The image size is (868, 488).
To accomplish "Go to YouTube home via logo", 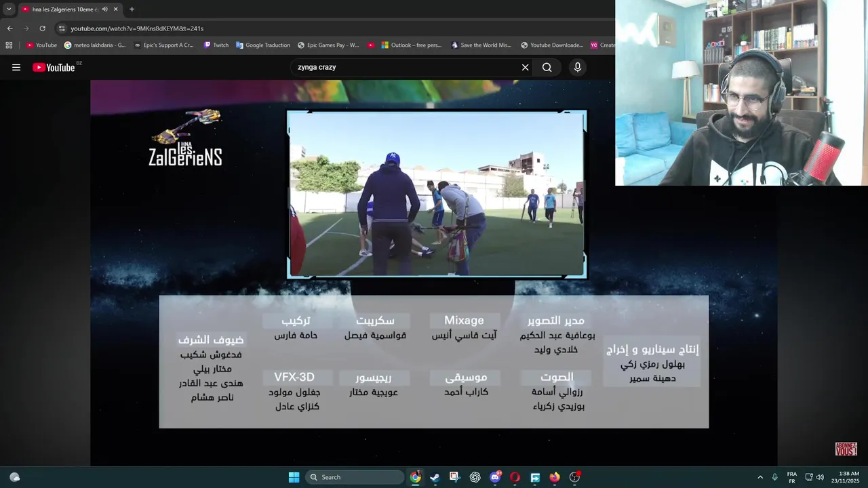I will 54,67.
